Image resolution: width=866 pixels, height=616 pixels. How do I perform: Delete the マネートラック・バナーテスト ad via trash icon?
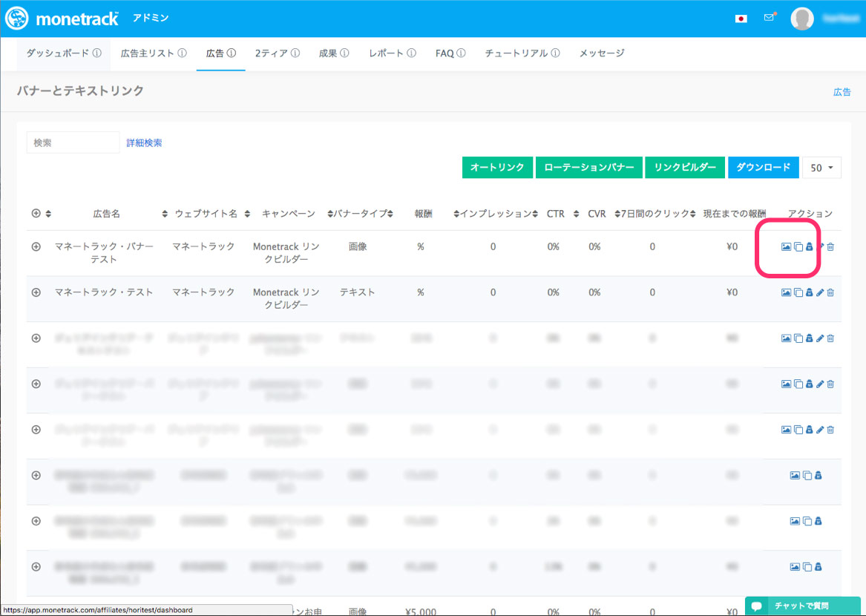[x=830, y=247]
